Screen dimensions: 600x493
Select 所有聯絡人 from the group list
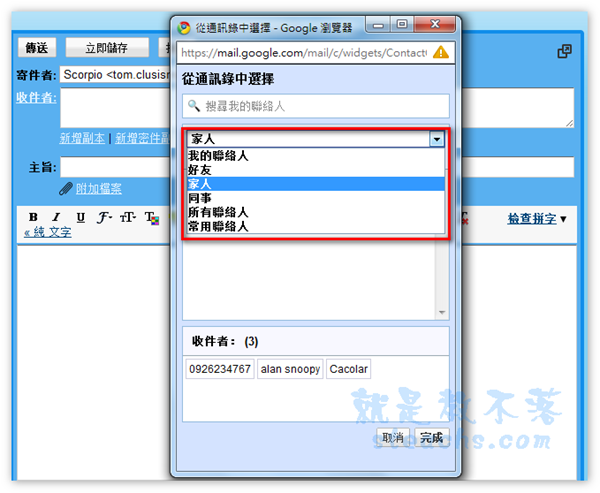(x=316, y=212)
